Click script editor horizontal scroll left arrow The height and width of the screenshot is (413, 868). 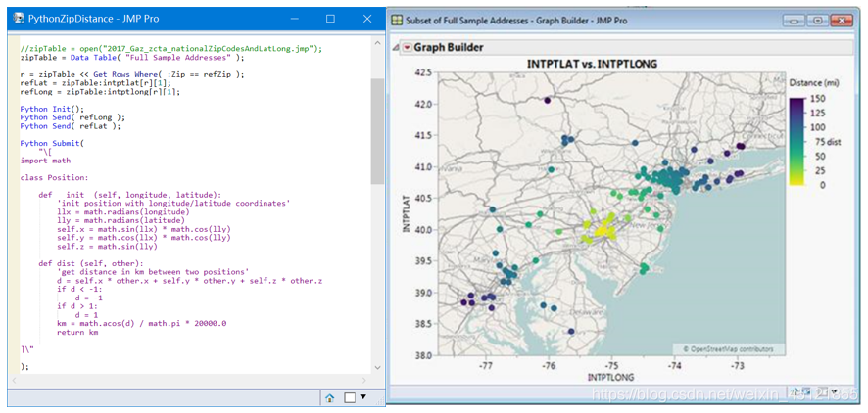click(15, 381)
